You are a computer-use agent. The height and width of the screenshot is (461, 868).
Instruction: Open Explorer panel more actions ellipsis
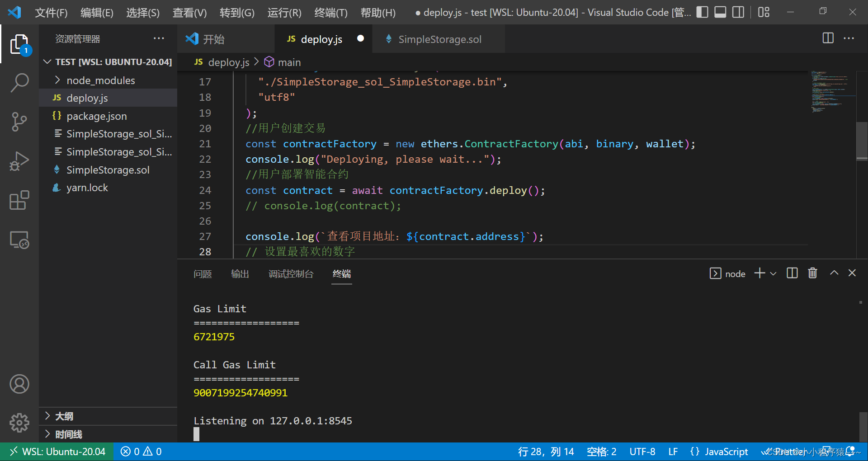pos(159,38)
